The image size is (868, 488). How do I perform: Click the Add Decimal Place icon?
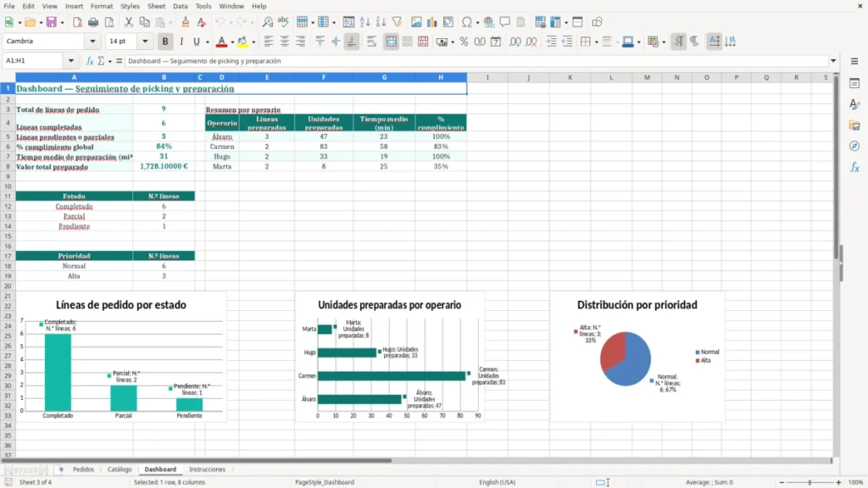tap(515, 42)
